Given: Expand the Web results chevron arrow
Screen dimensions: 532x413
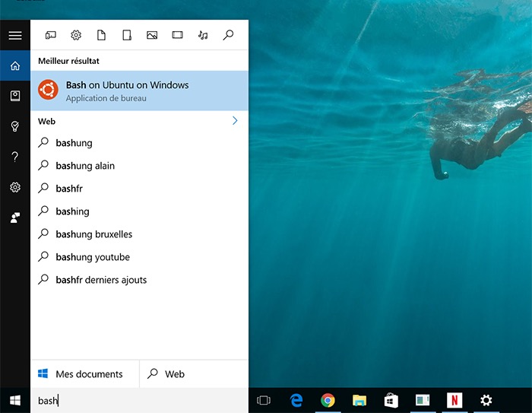Looking at the screenshot, I should tap(235, 121).
